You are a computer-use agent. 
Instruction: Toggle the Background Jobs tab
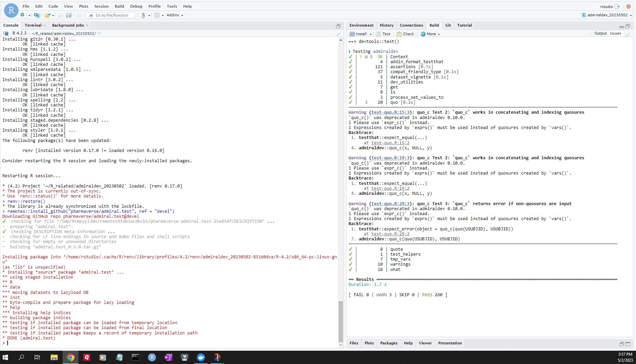pyautogui.click(x=68, y=25)
